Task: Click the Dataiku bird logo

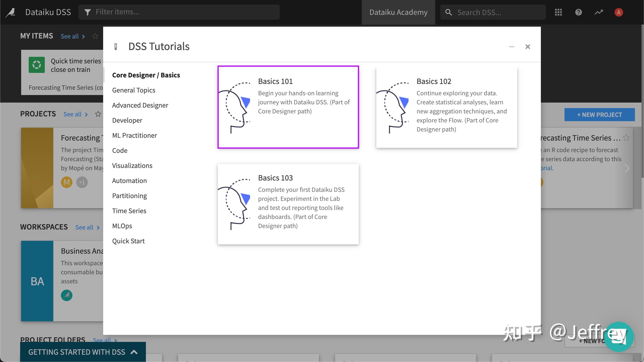Action: pos(10,12)
